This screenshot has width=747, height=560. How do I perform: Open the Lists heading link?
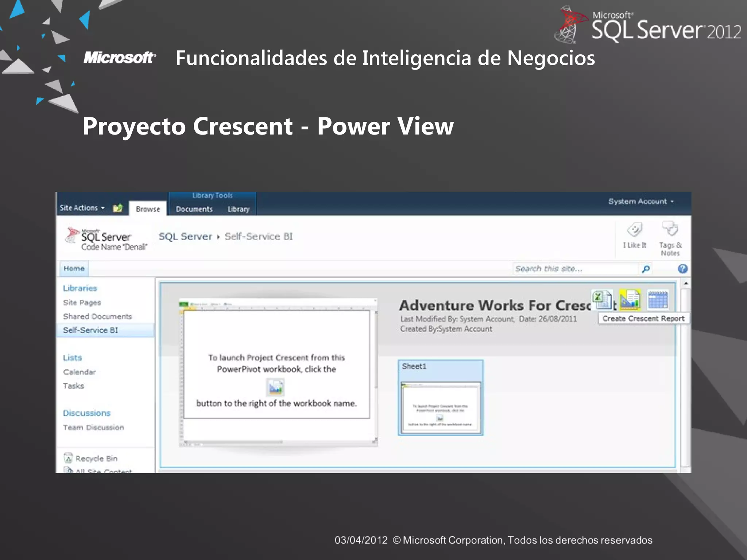[73, 358]
